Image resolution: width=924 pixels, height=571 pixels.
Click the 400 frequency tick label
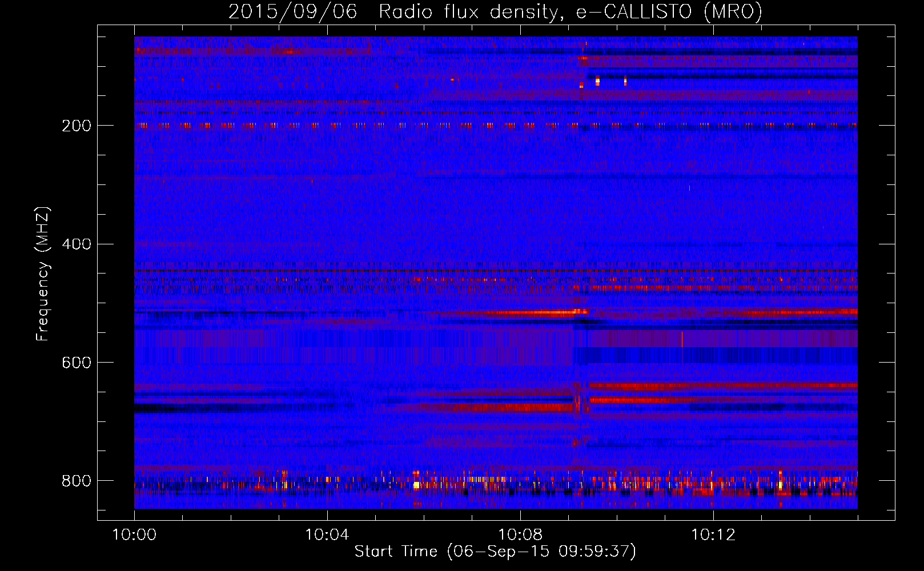coord(77,244)
